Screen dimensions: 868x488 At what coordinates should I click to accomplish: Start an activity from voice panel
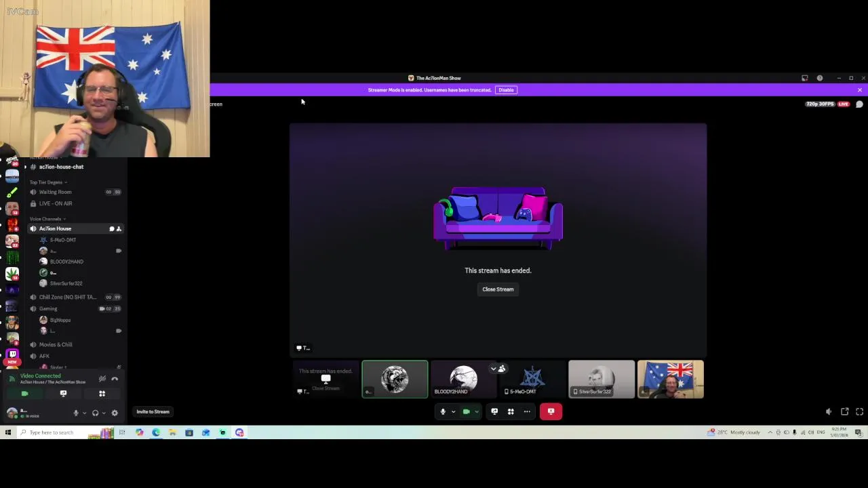[x=102, y=394]
